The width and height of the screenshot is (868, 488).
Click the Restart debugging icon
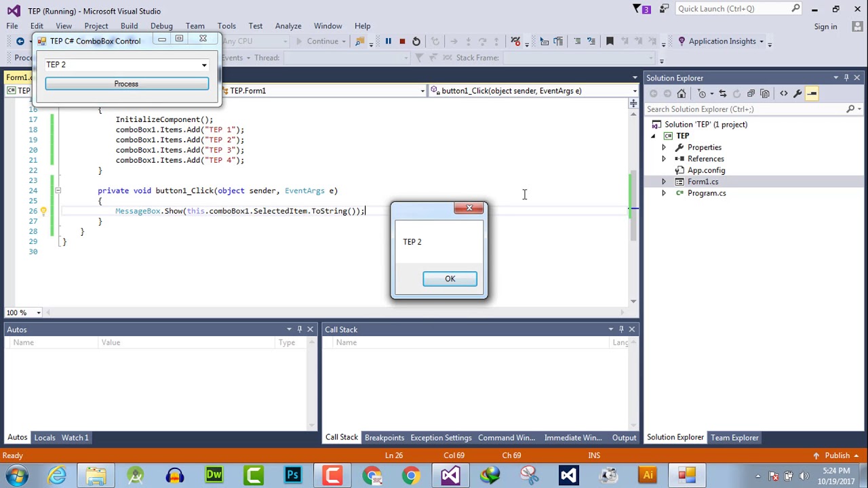pyautogui.click(x=416, y=41)
